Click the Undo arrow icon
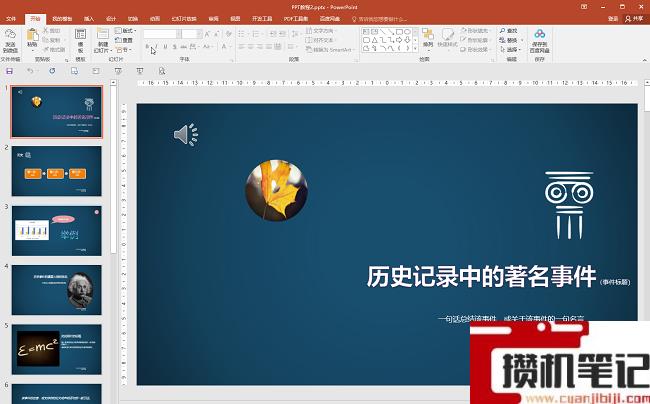The height and width of the screenshot is (404, 650). [30, 71]
